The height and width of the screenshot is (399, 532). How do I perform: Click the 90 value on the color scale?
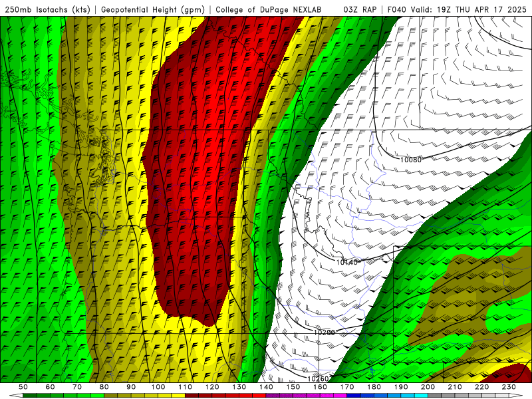coord(131,387)
